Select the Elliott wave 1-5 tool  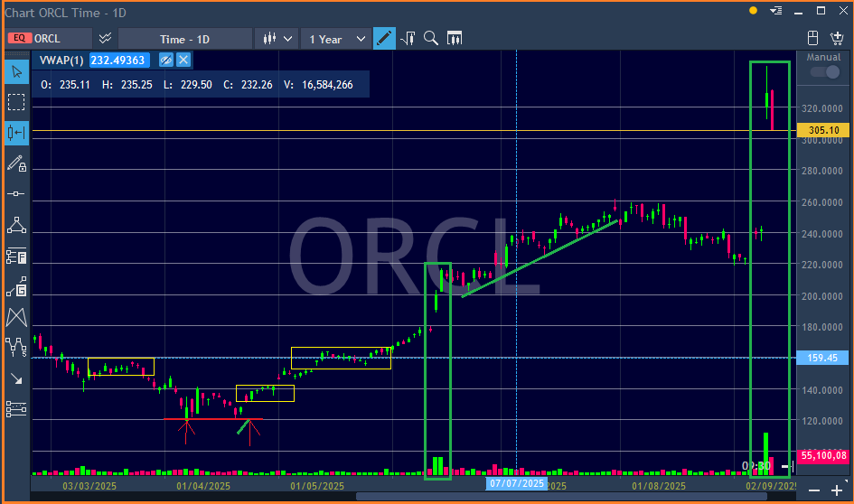pyautogui.click(x=16, y=347)
